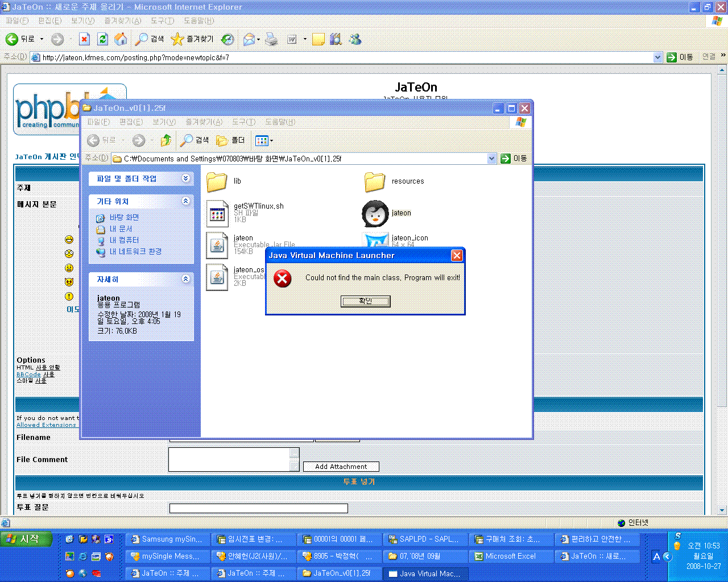Open 도구(T) menu in Internet Explorer
728x582 pixels.
coord(162,20)
